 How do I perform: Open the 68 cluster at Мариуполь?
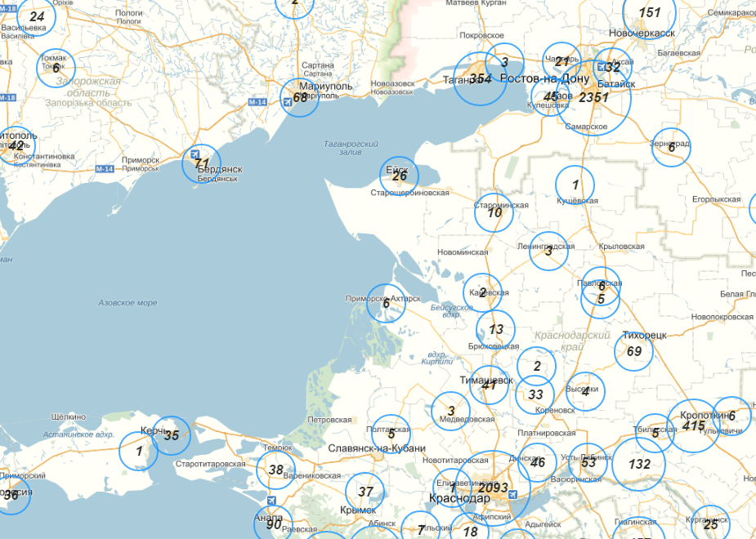click(300, 98)
